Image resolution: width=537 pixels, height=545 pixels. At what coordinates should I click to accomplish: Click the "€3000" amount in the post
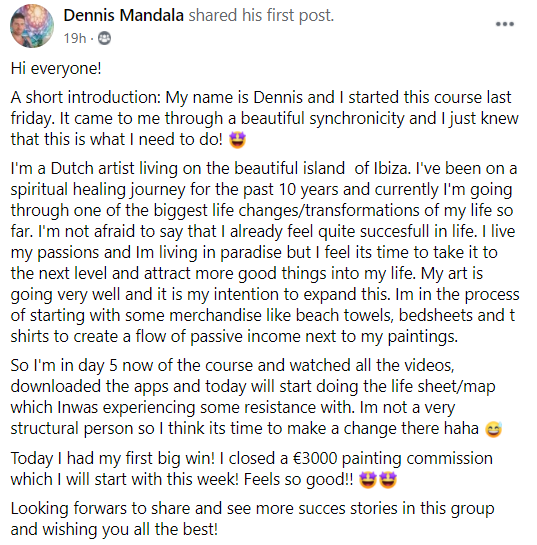[315, 458]
